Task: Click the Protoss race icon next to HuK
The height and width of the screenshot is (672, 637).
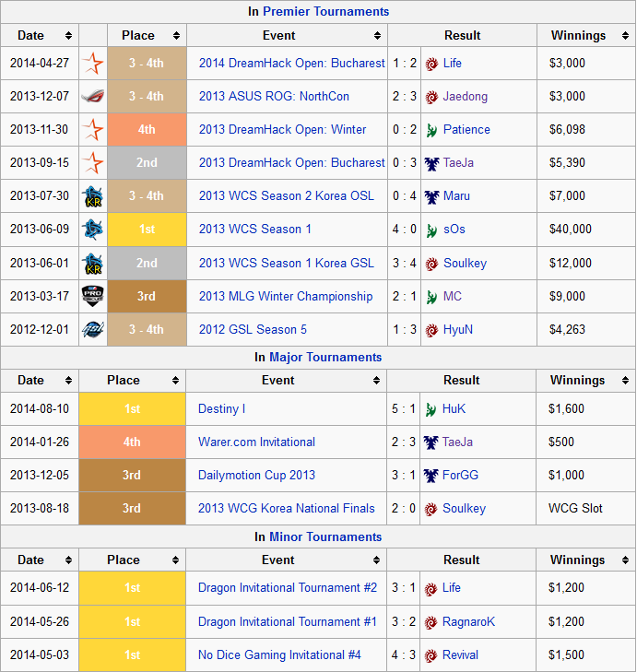Action: point(431,409)
